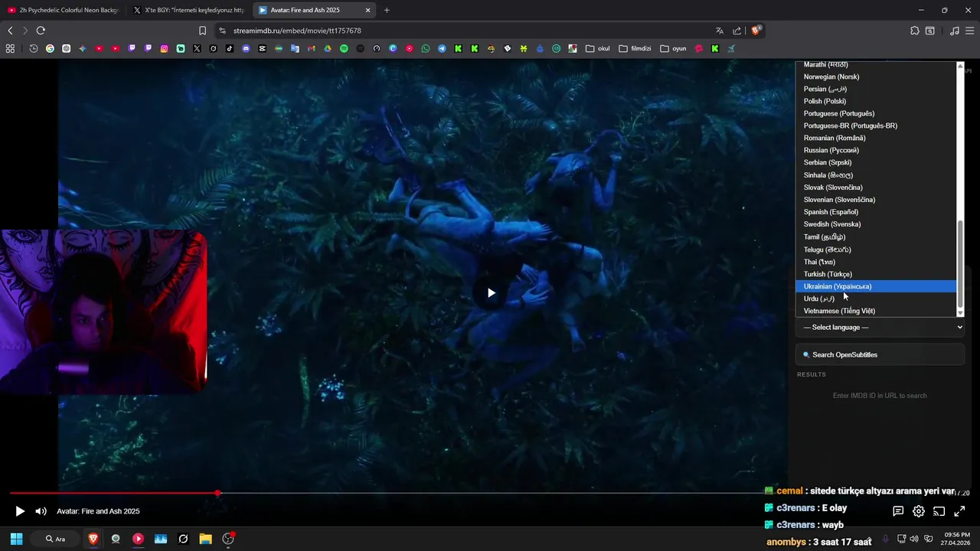The height and width of the screenshot is (551, 980).
Task: Choose Portuguese-BR language option
Action: 876,126
